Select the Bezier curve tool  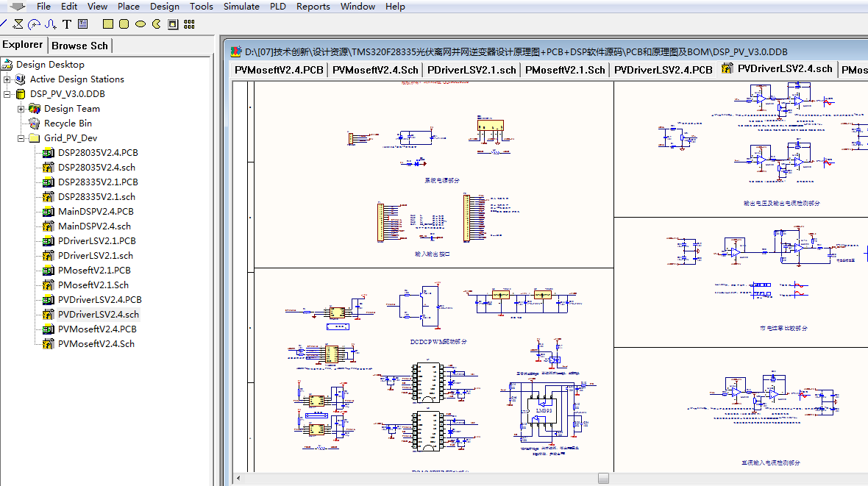coord(50,24)
